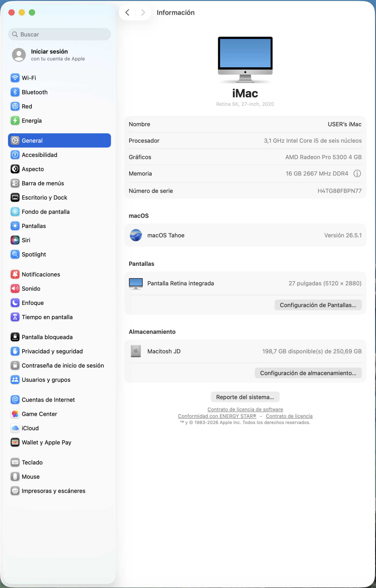Open Energía settings icon

15,121
